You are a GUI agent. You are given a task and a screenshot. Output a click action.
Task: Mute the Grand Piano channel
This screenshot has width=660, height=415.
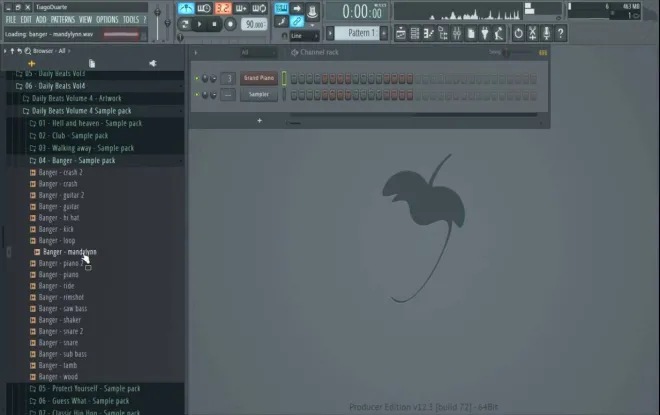coord(197,78)
